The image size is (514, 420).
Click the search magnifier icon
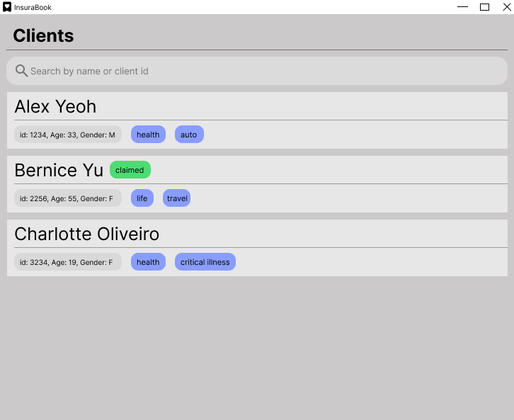[x=21, y=71]
